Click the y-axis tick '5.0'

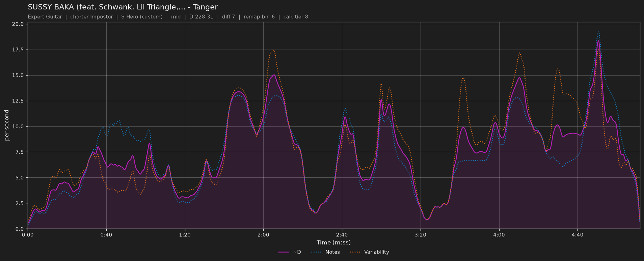point(19,178)
